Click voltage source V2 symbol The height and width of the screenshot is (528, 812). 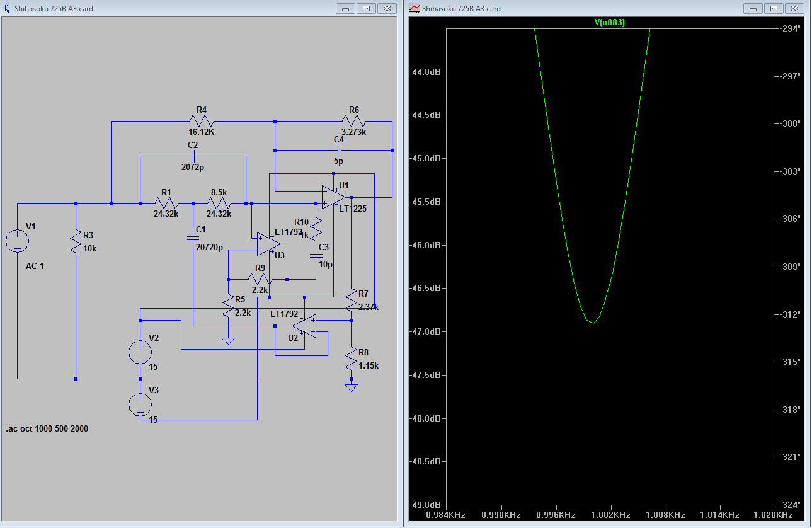click(x=140, y=351)
